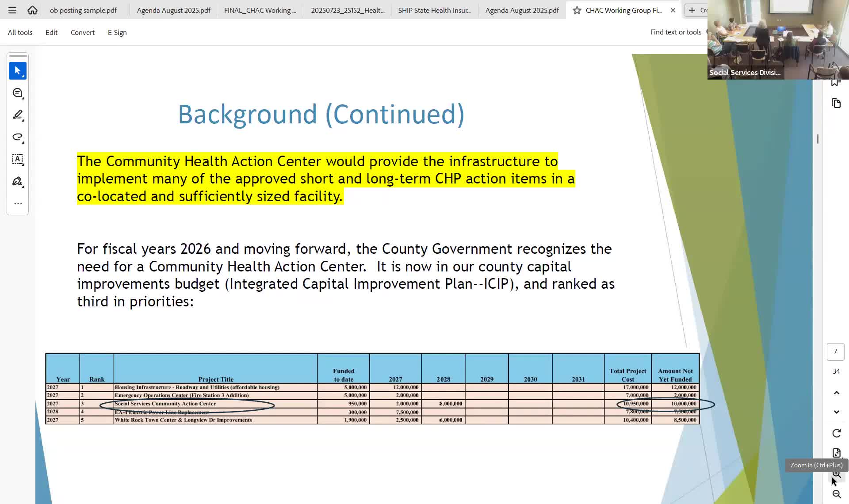
Task: Zoom out with the magnifier minus
Action: 836,494
